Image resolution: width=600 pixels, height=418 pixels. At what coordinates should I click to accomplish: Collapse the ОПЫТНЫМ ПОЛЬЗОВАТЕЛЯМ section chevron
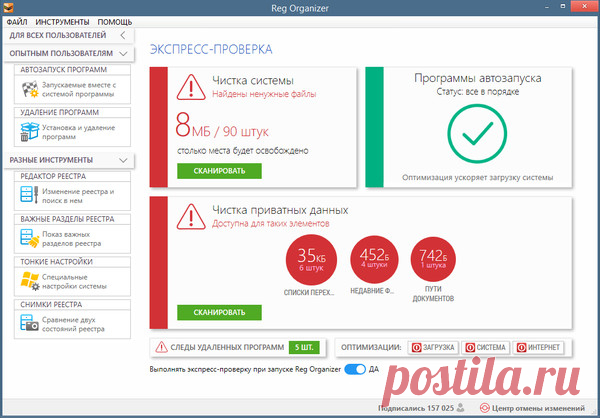pyautogui.click(x=123, y=54)
